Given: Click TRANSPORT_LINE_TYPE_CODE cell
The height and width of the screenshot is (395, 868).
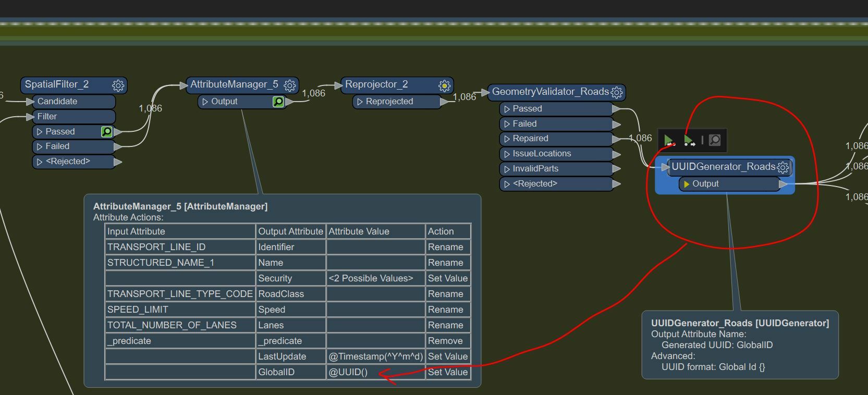Looking at the screenshot, I should [x=180, y=294].
